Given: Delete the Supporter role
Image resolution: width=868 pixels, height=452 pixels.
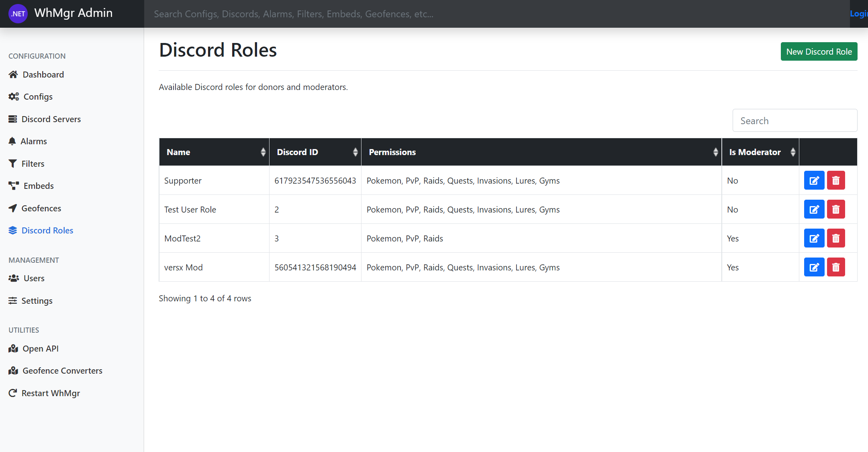Looking at the screenshot, I should [x=835, y=180].
